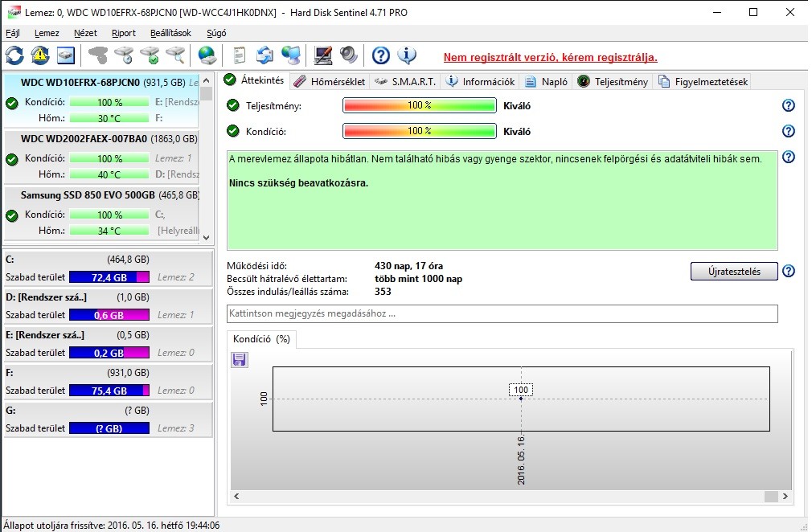Click the Újratesztelés button
Screen dimensions: 812x532
734,271
